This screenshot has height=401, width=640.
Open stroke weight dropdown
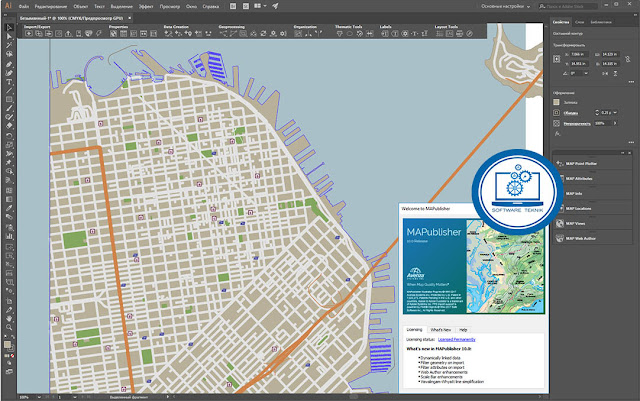click(x=615, y=112)
